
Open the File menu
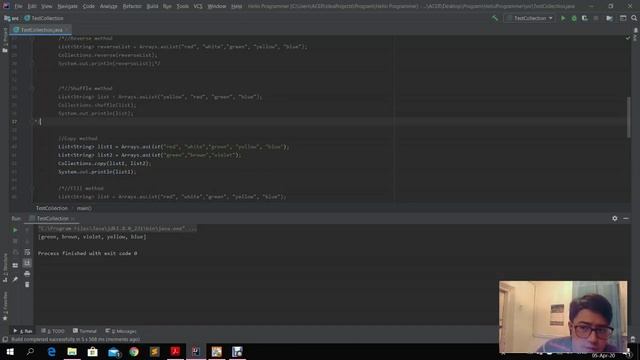[x=18, y=6]
